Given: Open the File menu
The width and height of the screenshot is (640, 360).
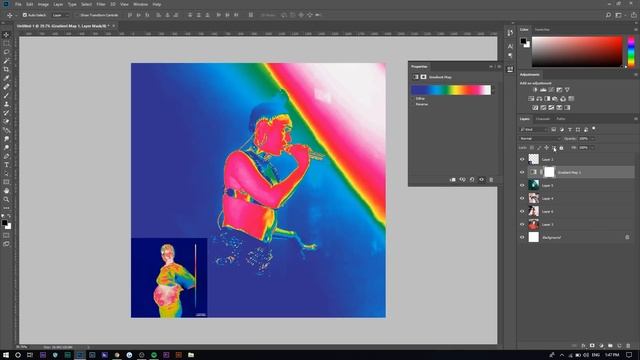Looking at the screenshot, I should (x=18, y=4).
